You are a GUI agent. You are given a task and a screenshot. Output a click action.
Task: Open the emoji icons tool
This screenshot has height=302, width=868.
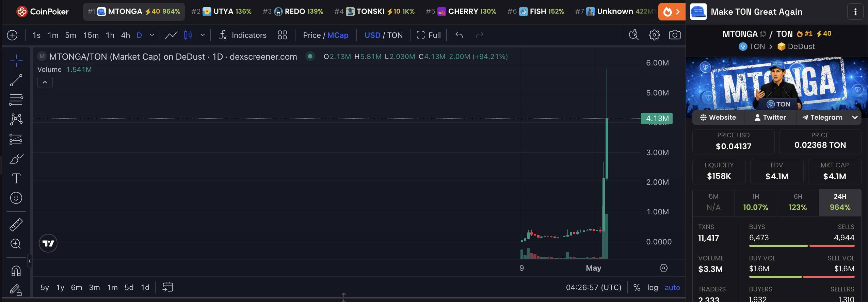[16, 198]
